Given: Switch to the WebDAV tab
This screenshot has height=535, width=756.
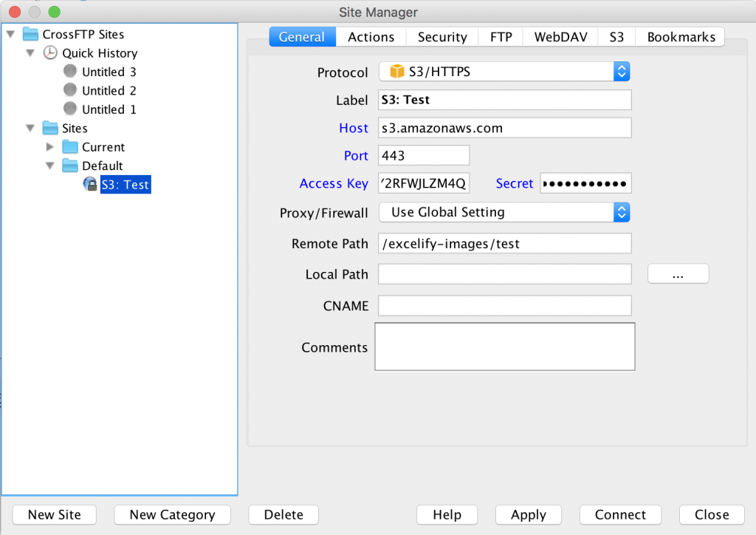Looking at the screenshot, I should [x=560, y=36].
